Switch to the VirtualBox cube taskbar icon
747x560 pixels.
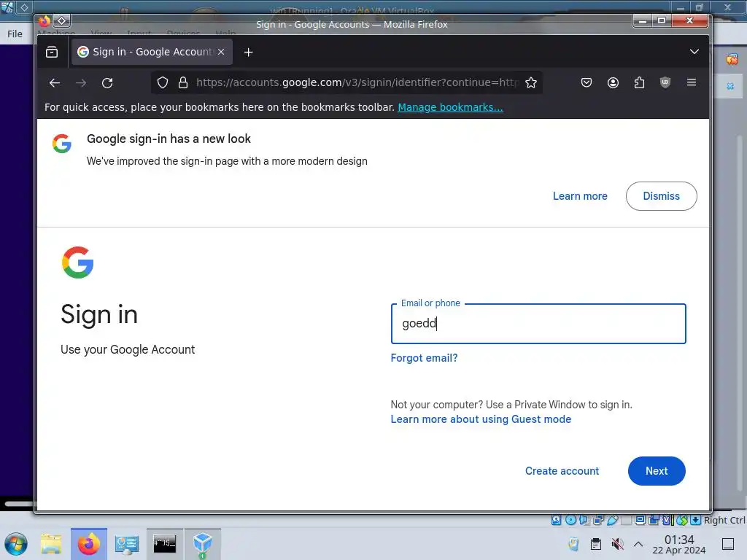203,544
